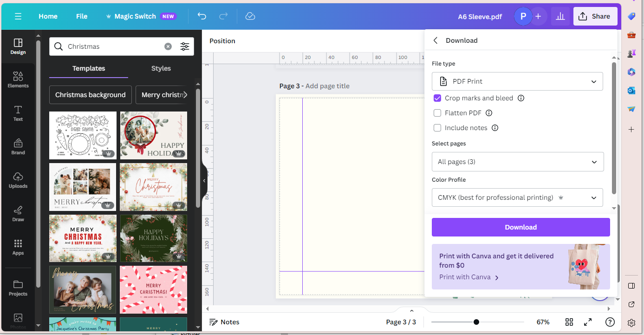Screen dimensions: 644x335
Task: Click the Redo arrow
Action: pyautogui.click(x=223, y=16)
